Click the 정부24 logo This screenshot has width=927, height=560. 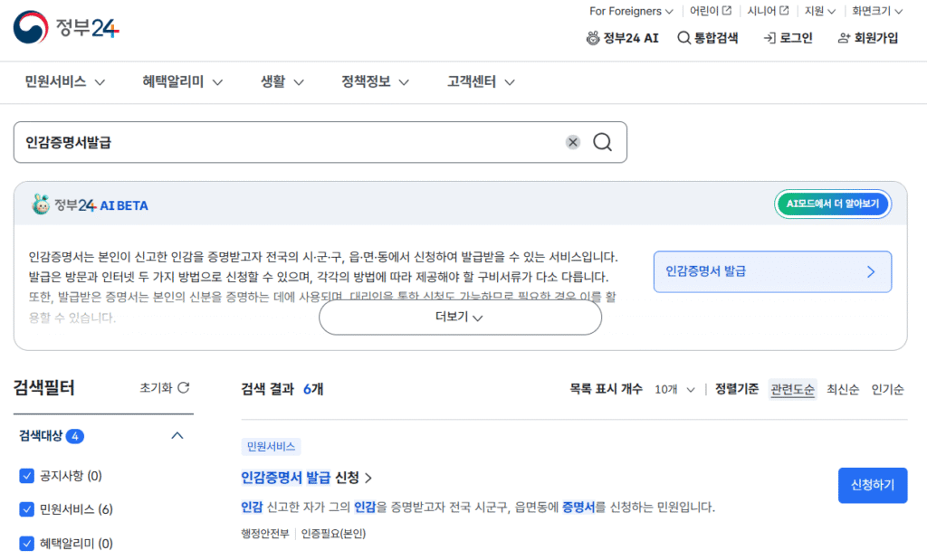pyautogui.click(x=66, y=27)
